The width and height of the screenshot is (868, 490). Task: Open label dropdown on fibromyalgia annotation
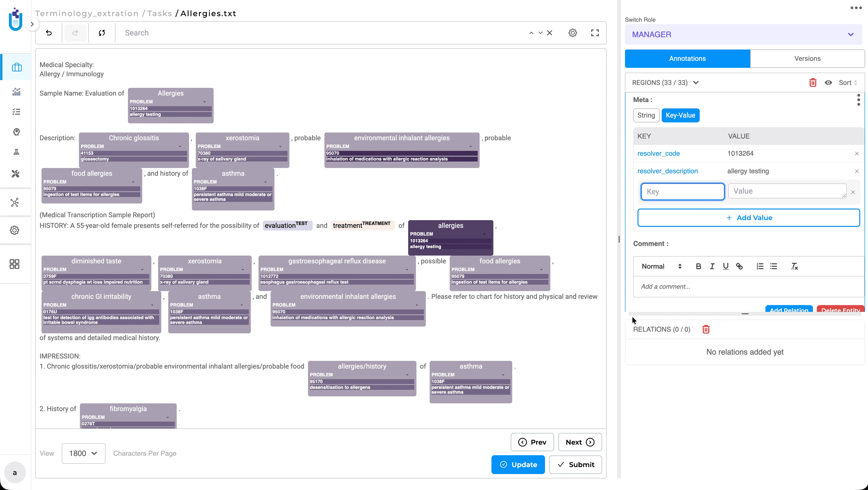[168, 417]
